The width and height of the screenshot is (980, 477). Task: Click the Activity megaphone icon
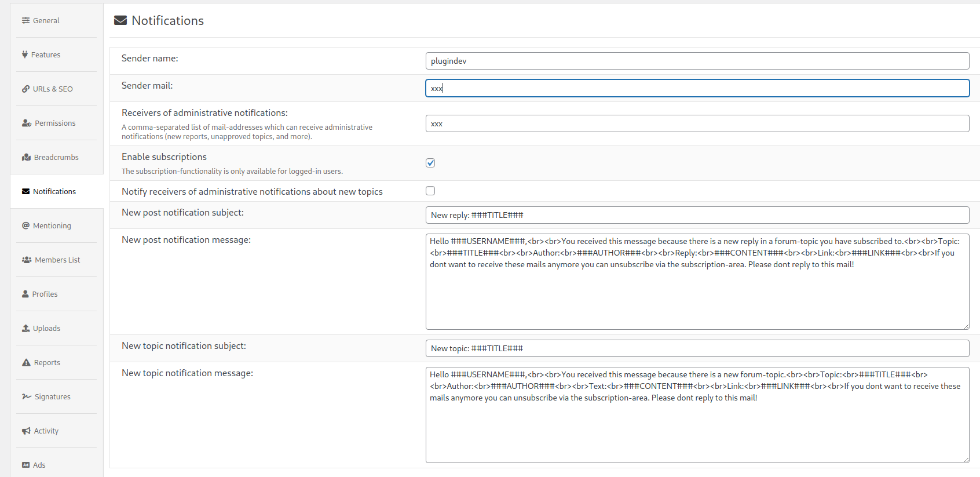tap(26, 431)
